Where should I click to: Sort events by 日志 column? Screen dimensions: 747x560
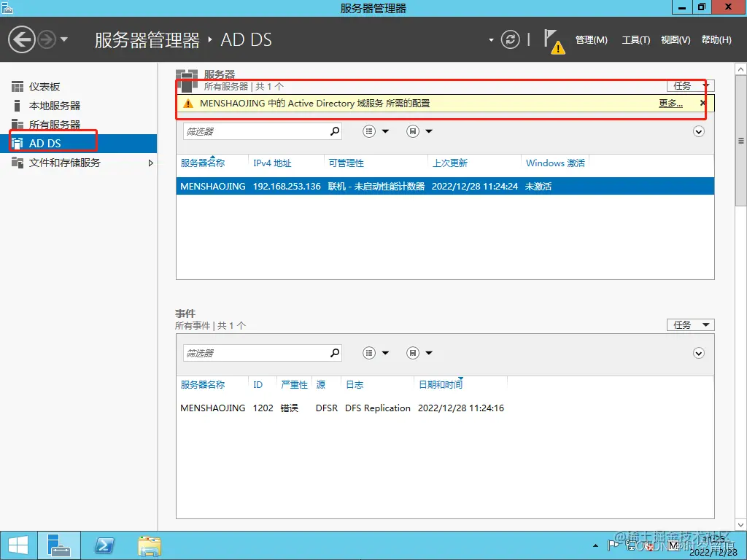coord(355,385)
